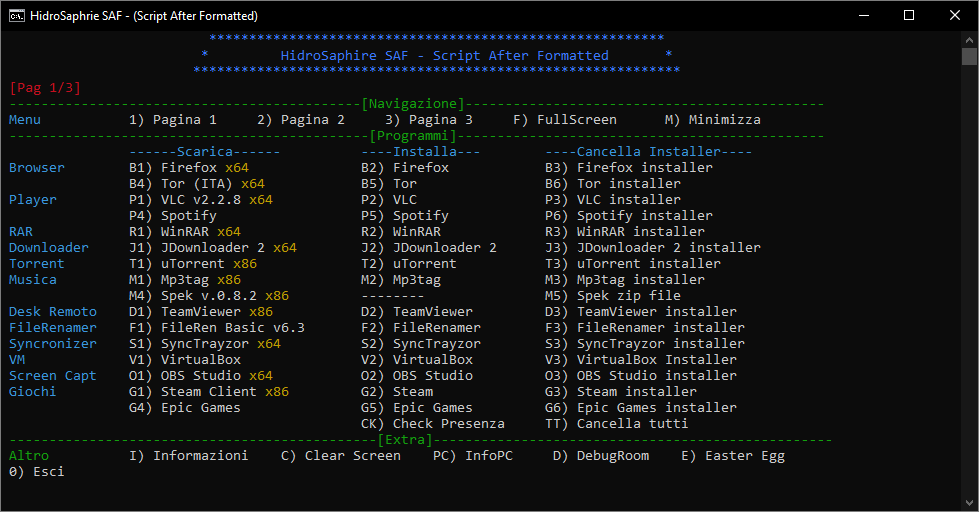Image resolution: width=979 pixels, height=512 pixels.
Task: Click 'B1) Firefox x64' download entry
Action: [x=189, y=168]
